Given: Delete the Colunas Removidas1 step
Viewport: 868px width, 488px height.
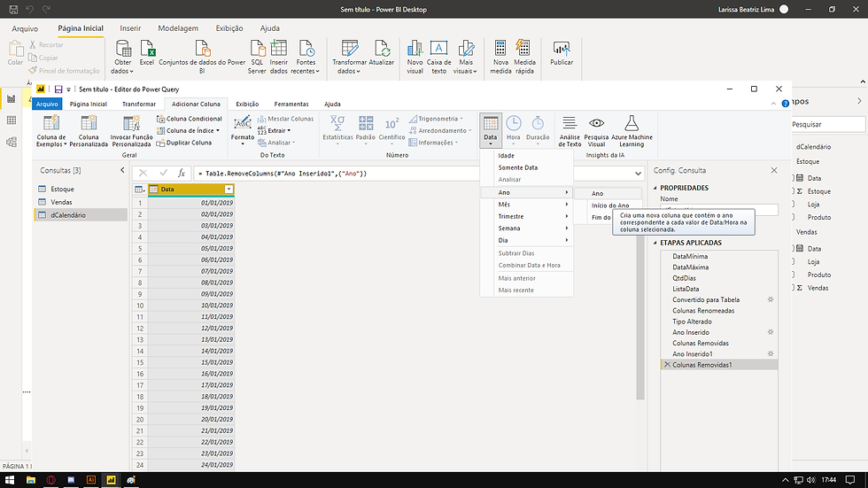Looking at the screenshot, I should (x=666, y=365).
